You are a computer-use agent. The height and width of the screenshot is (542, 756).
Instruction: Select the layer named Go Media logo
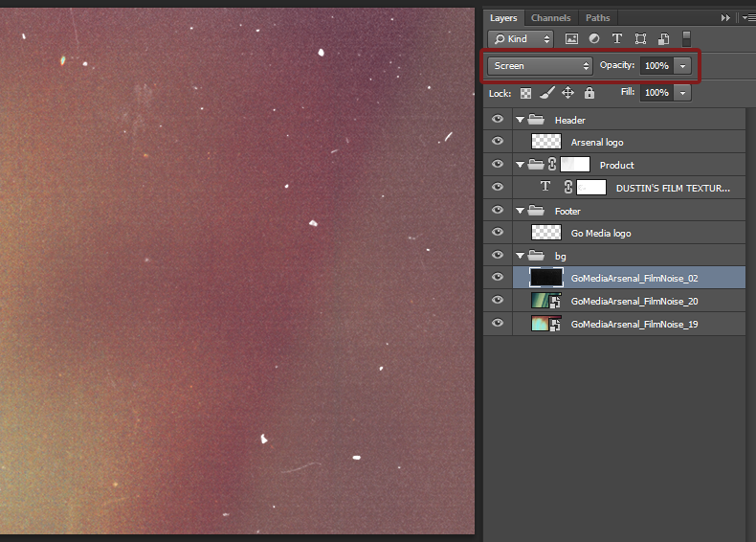point(601,233)
